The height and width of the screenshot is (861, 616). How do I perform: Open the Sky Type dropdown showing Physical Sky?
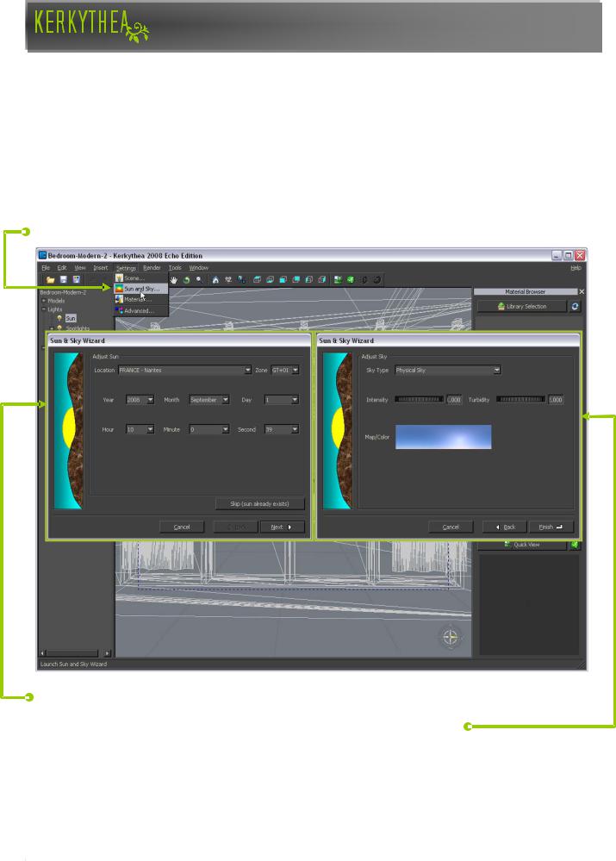click(447, 370)
